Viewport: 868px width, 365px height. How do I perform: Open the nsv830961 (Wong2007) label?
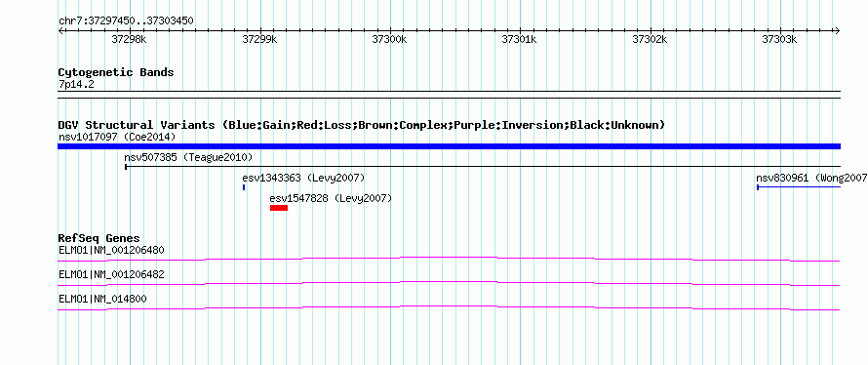811,178
